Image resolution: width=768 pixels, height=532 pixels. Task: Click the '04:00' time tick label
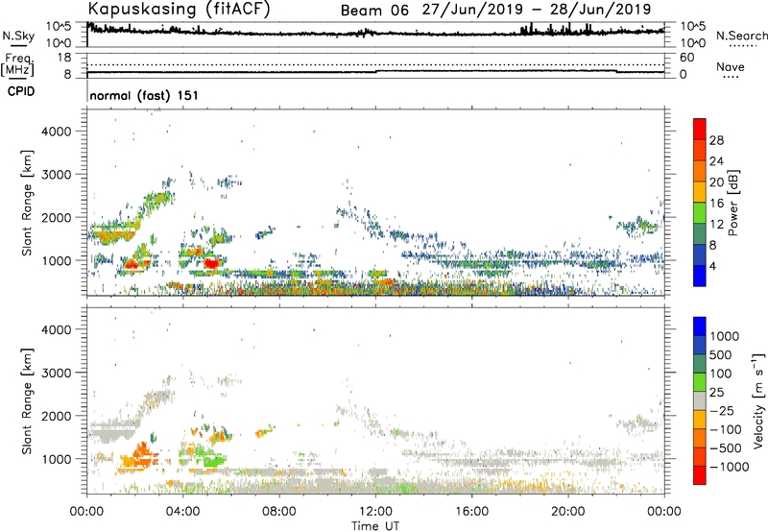pyautogui.click(x=182, y=512)
